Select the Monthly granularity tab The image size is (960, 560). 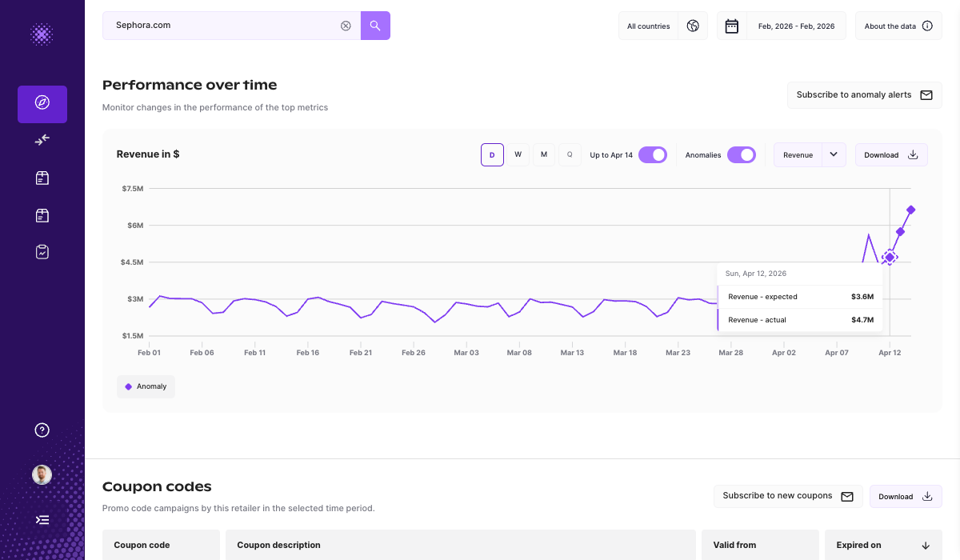pos(544,154)
